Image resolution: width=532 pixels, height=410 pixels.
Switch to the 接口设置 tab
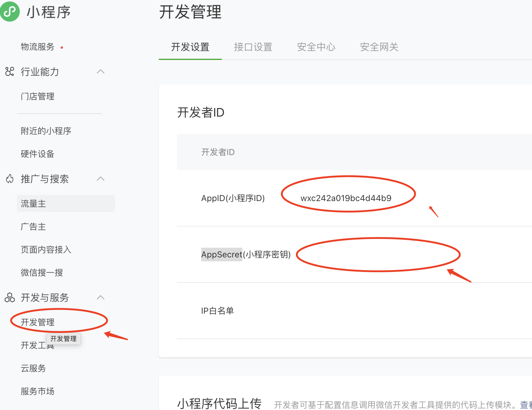(x=253, y=47)
